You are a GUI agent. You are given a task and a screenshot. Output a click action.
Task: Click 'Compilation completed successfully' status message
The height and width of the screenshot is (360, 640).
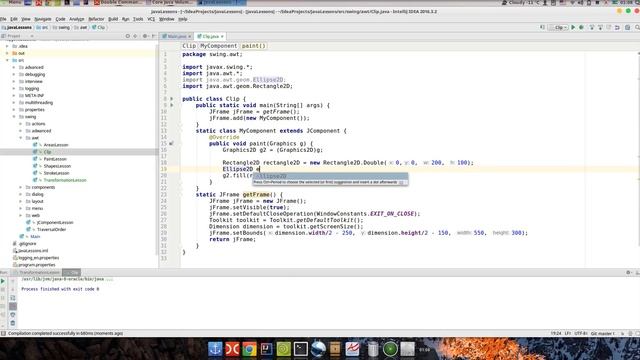coord(65,333)
